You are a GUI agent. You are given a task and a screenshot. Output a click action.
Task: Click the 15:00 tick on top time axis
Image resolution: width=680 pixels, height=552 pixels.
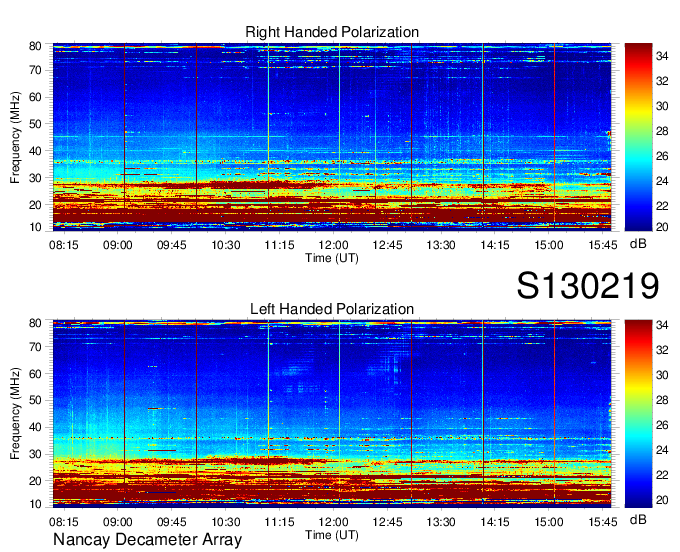pyautogui.click(x=549, y=245)
